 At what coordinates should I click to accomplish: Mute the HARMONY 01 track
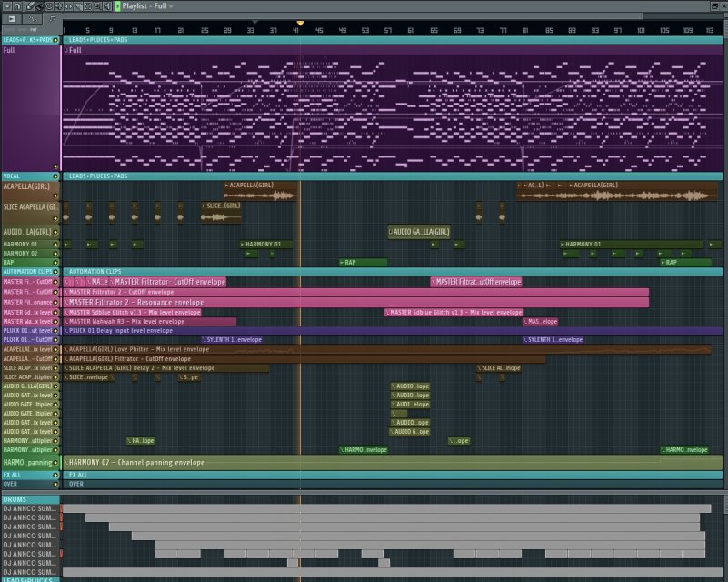pos(55,245)
